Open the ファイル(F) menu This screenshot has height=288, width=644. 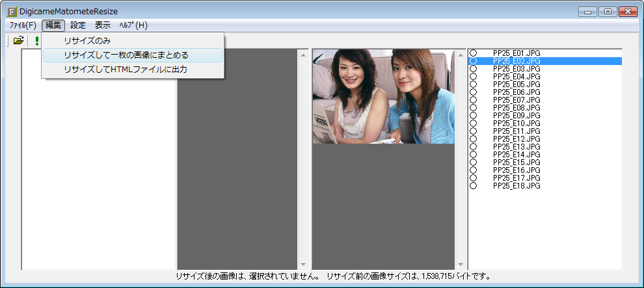click(x=23, y=25)
